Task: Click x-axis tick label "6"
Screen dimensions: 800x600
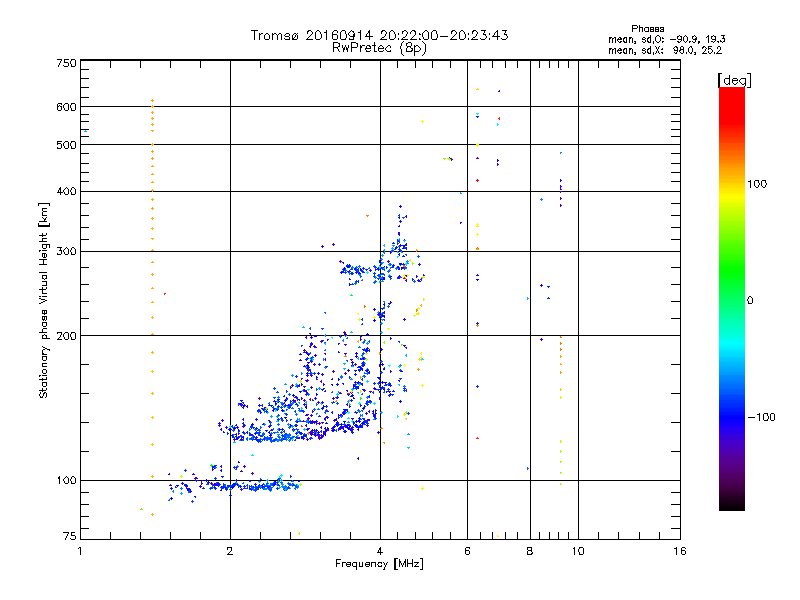Action: [467, 551]
